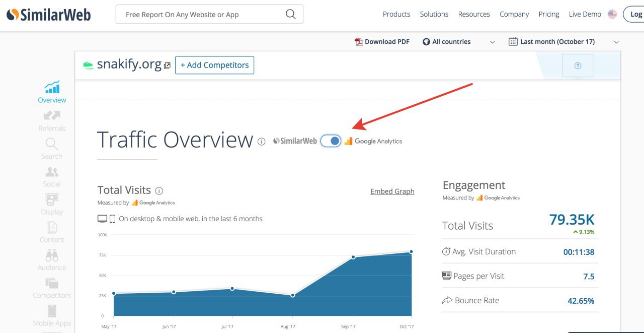Click Add Competitors button
This screenshot has width=644, height=333.
click(214, 65)
